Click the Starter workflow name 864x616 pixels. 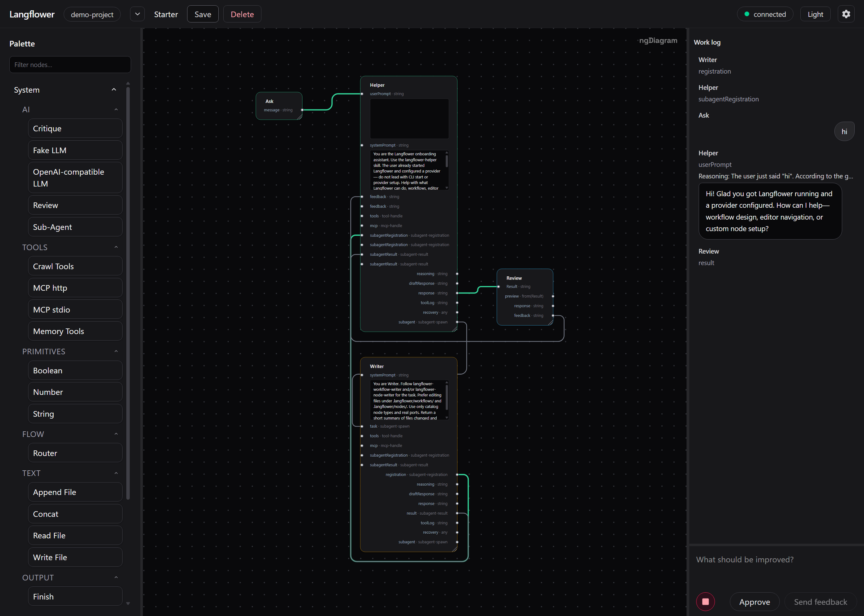pos(166,14)
